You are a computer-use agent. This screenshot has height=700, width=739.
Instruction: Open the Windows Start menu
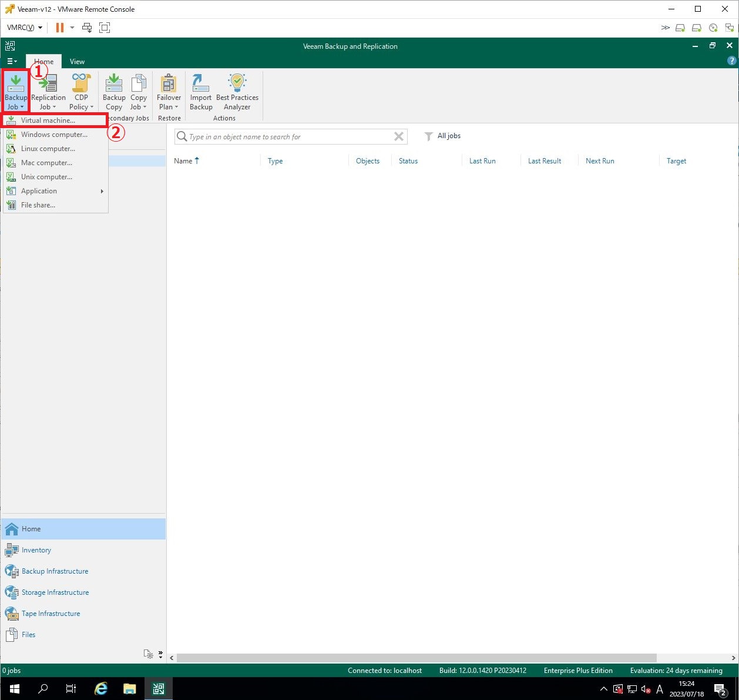click(14, 689)
